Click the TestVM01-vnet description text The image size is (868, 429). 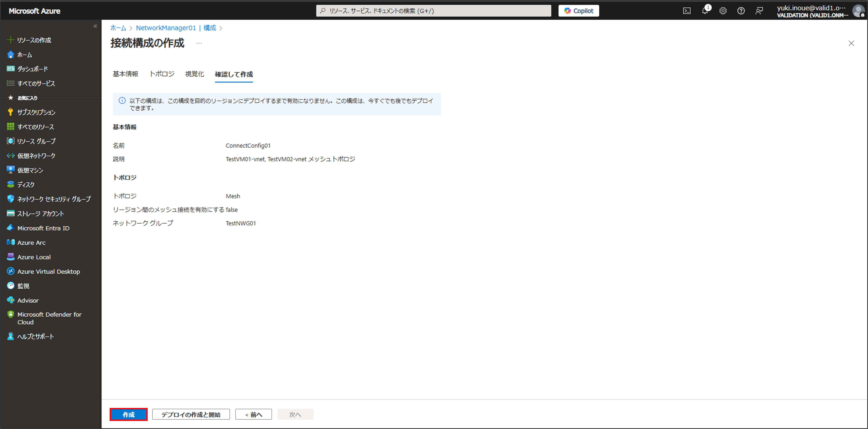[290, 159]
